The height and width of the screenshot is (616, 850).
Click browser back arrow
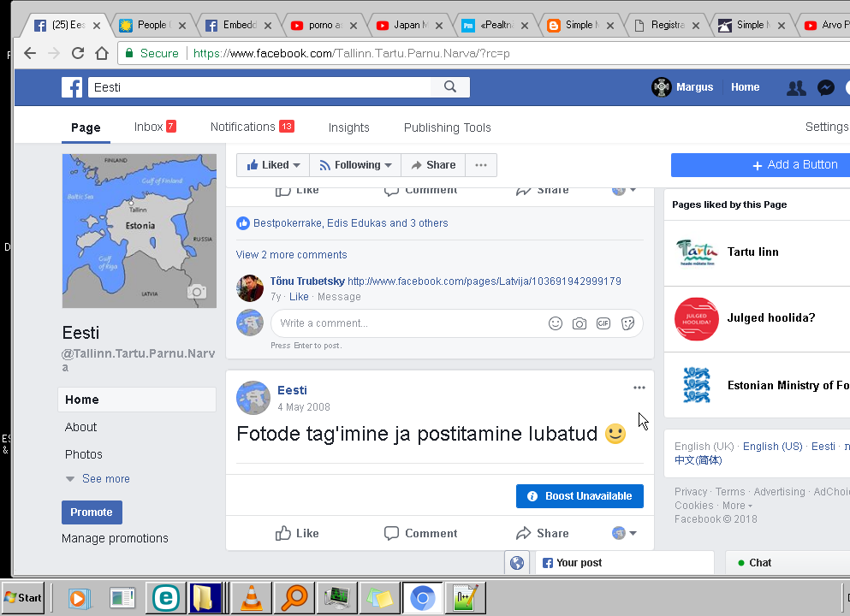pyautogui.click(x=30, y=53)
